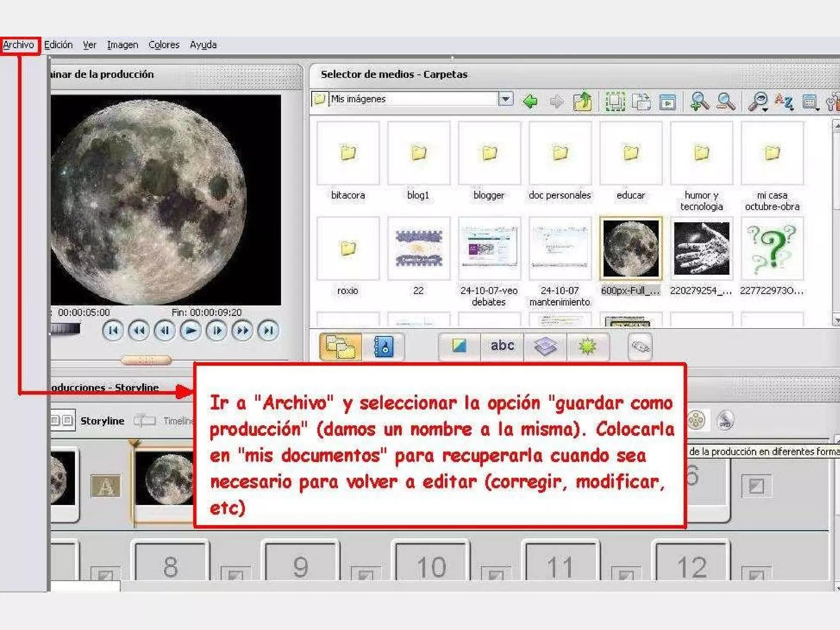This screenshot has width=840, height=630.
Task: Click the green back arrow in media selector
Action: point(530,101)
